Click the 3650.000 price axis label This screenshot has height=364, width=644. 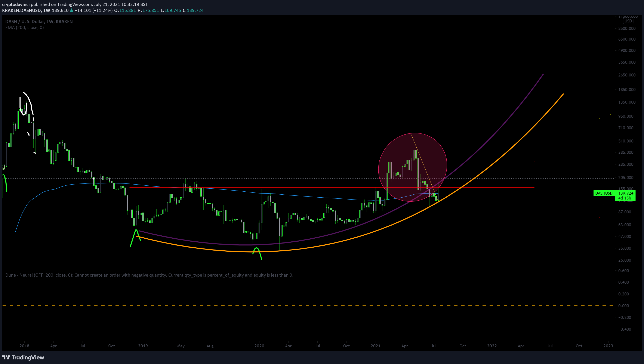pos(627,62)
